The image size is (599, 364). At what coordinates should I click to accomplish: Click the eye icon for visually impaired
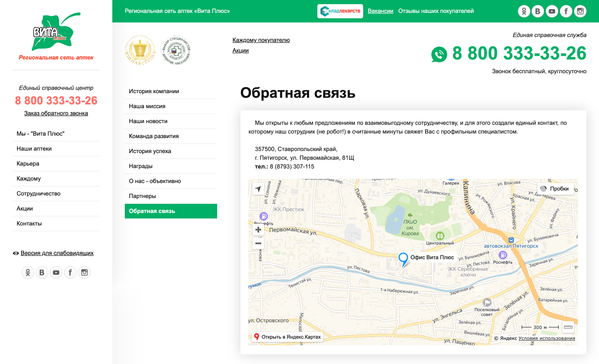tap(16, 253)
